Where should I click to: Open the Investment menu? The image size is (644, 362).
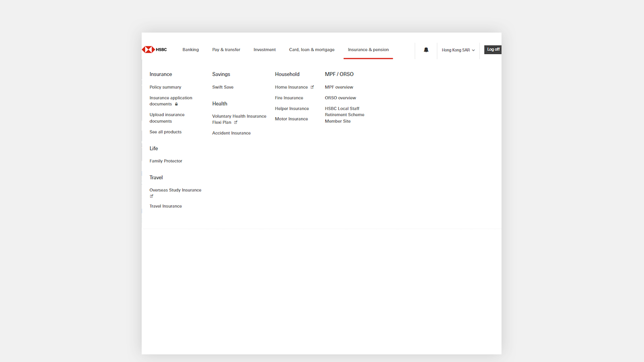pyautogui.click(x=264, y=50)
